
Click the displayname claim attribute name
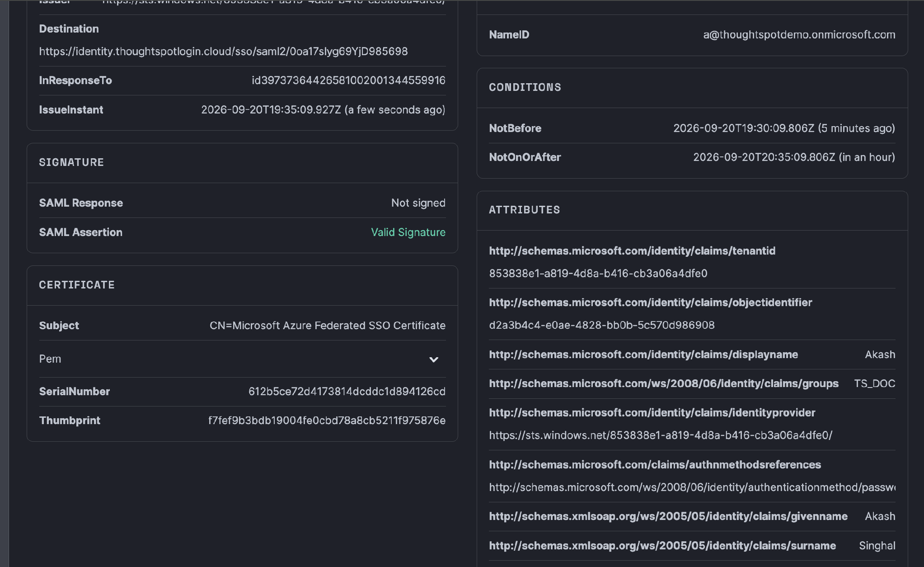643,354
